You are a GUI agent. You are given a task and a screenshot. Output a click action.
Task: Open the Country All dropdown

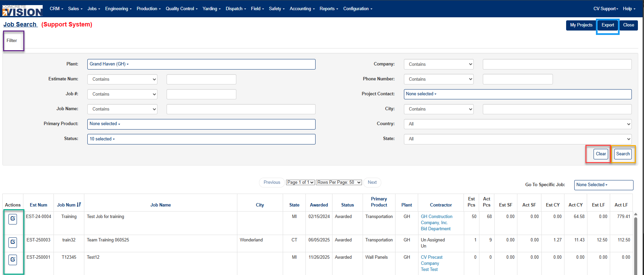(x=517, y=124)
